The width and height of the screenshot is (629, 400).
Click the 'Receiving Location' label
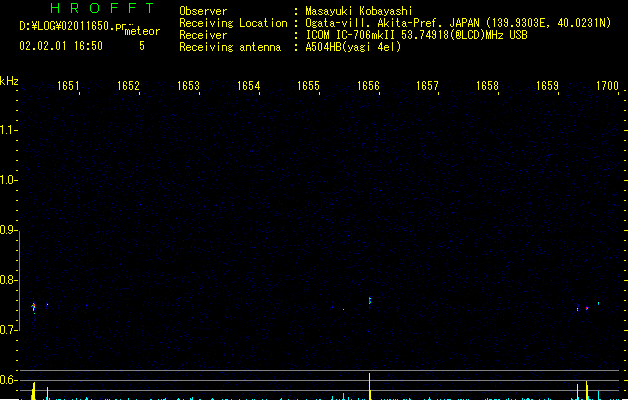point(233,23)
